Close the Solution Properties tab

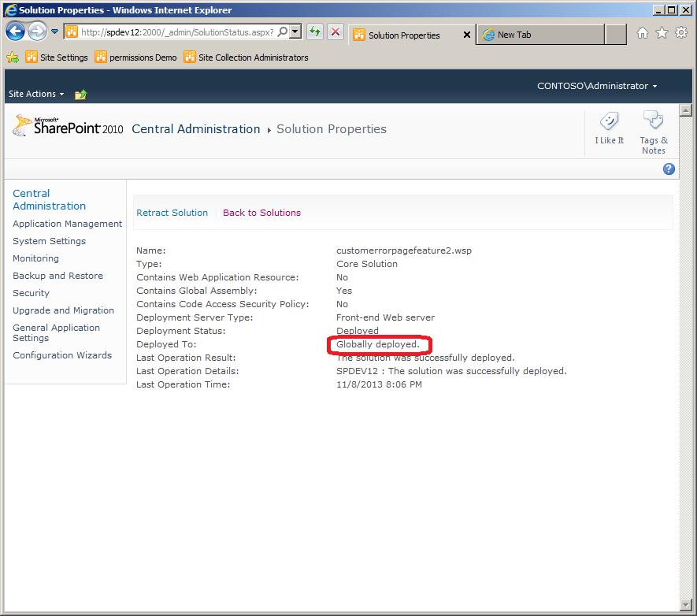[467, 35]
